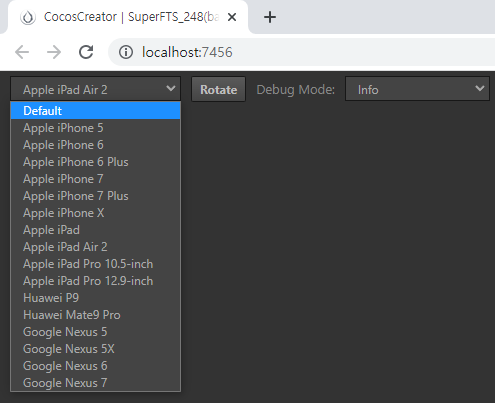This screenshot has height=403, width=495.
Task: Pick Apple iPhone 7 in list
Action: pos(96,179)
